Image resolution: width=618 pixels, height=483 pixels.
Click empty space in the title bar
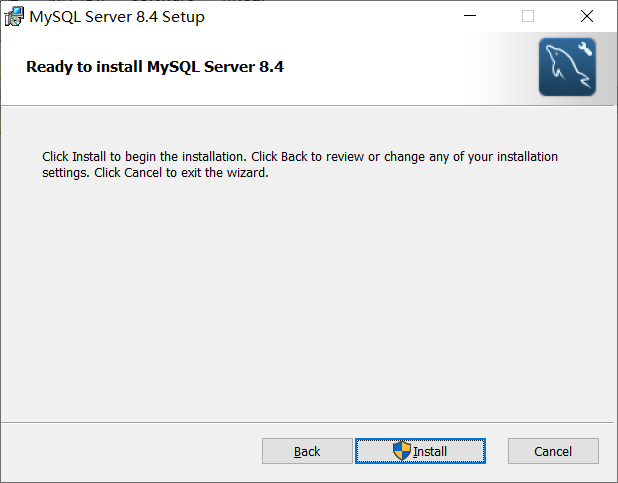(330, 16)
